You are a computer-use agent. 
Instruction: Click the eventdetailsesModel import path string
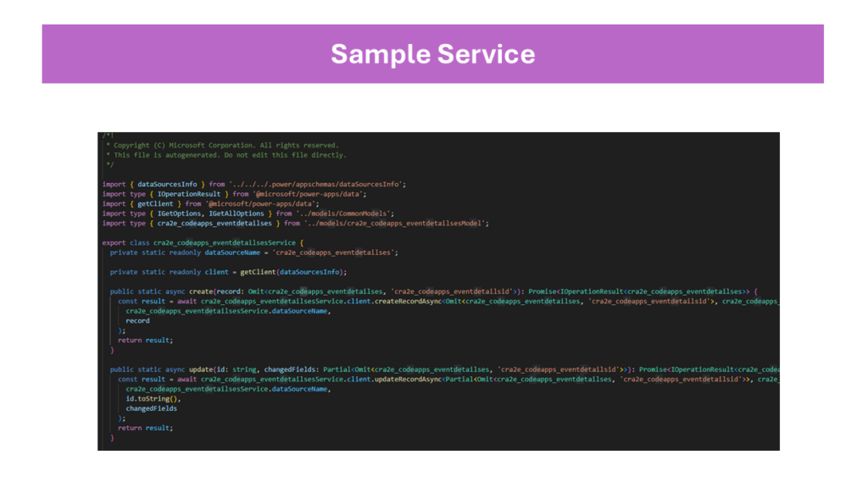[x=395, y=224]
